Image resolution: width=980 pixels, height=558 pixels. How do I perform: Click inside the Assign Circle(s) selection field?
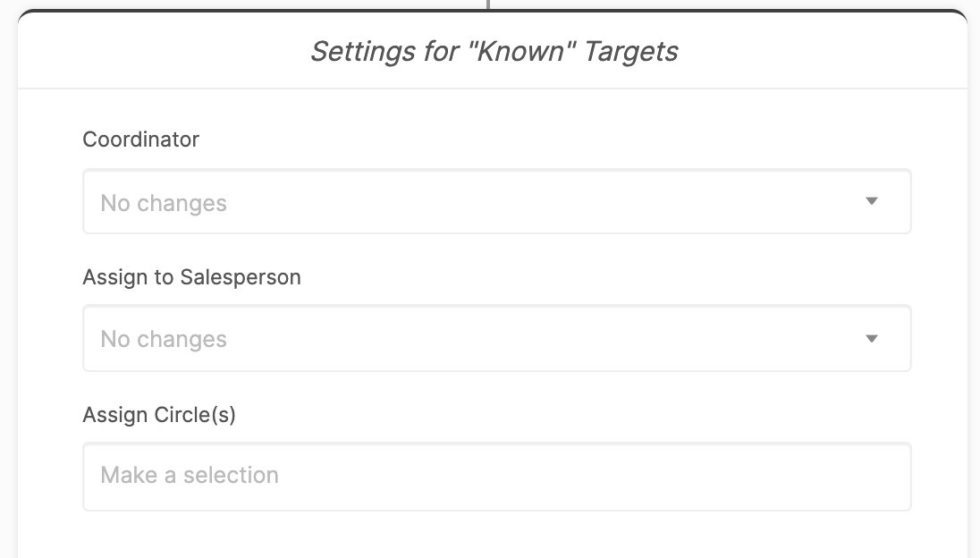[x=497, y=476]
